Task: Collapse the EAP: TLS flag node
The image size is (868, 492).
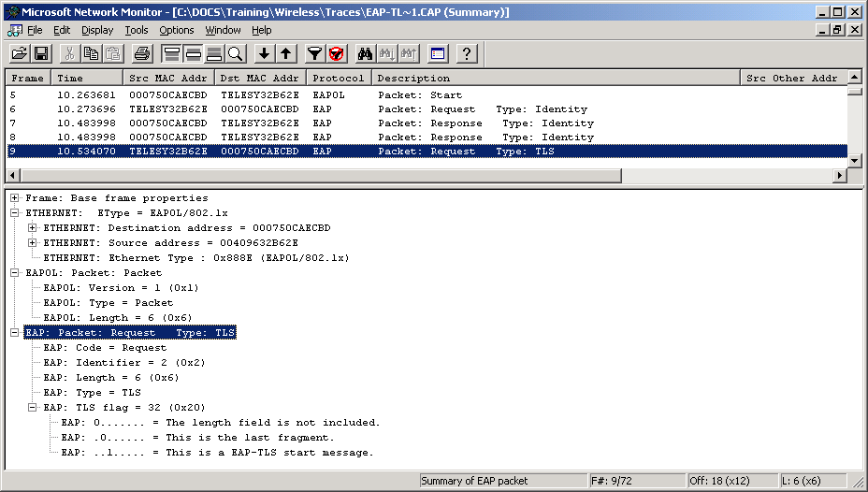Action: (x=33, y=408)
